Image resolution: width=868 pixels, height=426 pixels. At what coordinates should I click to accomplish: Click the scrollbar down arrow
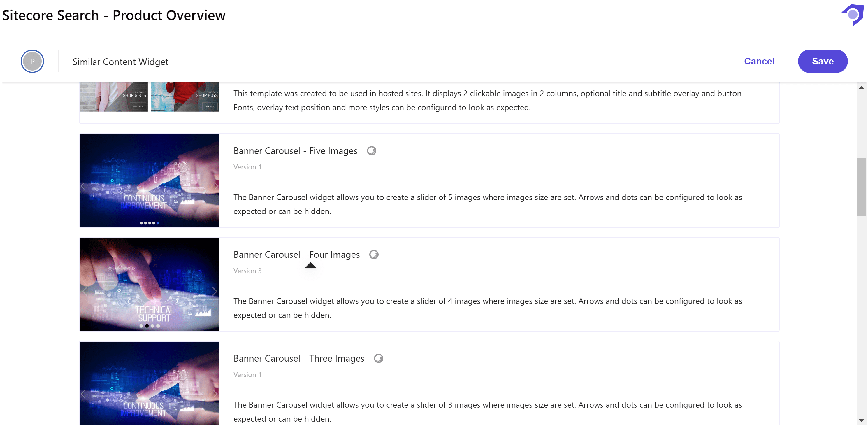click(861, 420)
